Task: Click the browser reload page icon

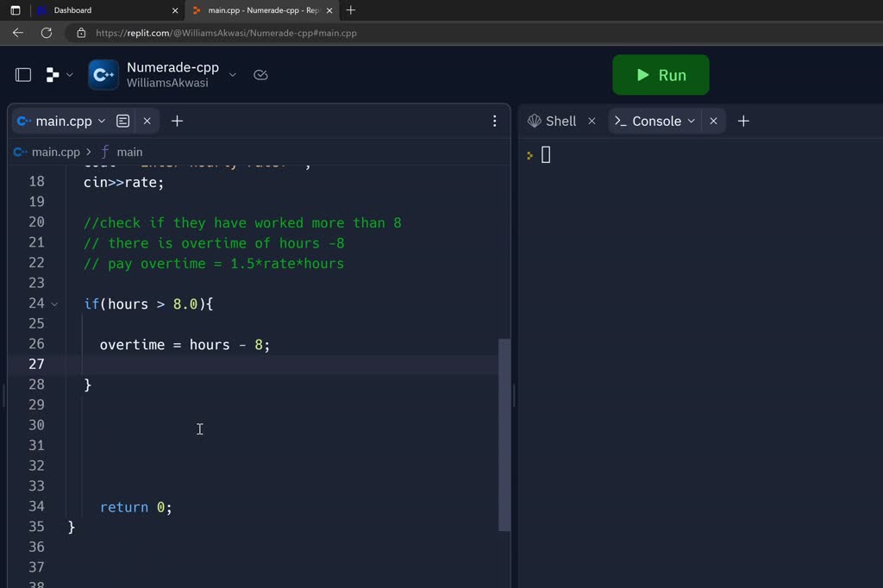Action: point(47,33)
